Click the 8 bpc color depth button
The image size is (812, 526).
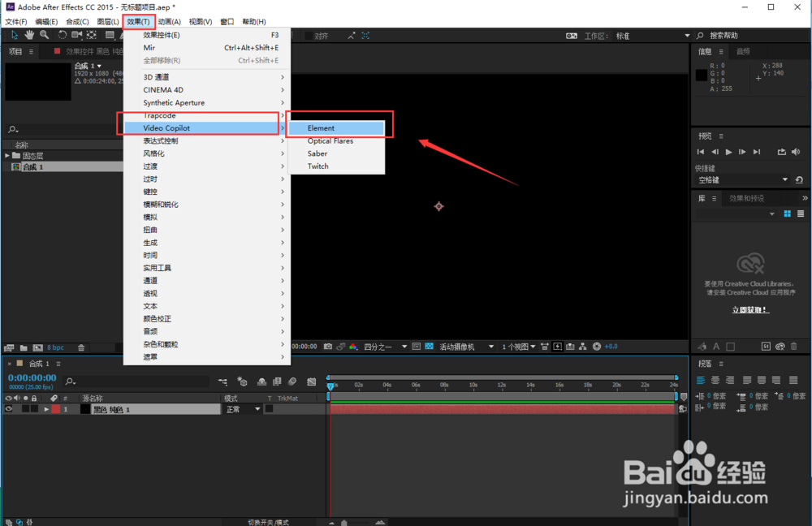point(55,347)
